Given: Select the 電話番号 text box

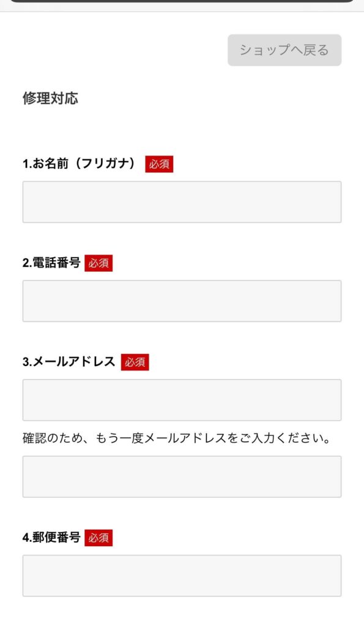Looking at the screenshot, I should (182, 301).
